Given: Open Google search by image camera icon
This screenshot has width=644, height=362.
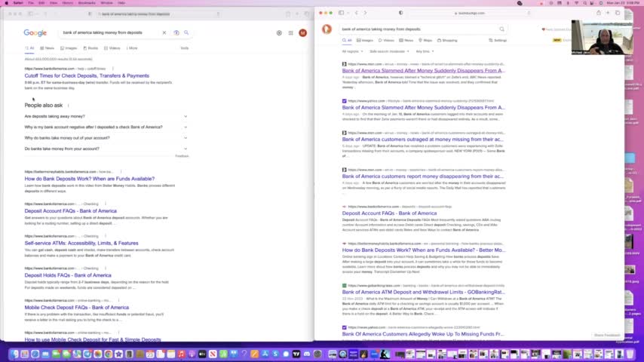Looking at the screenshot, I should tap(176, 32).
